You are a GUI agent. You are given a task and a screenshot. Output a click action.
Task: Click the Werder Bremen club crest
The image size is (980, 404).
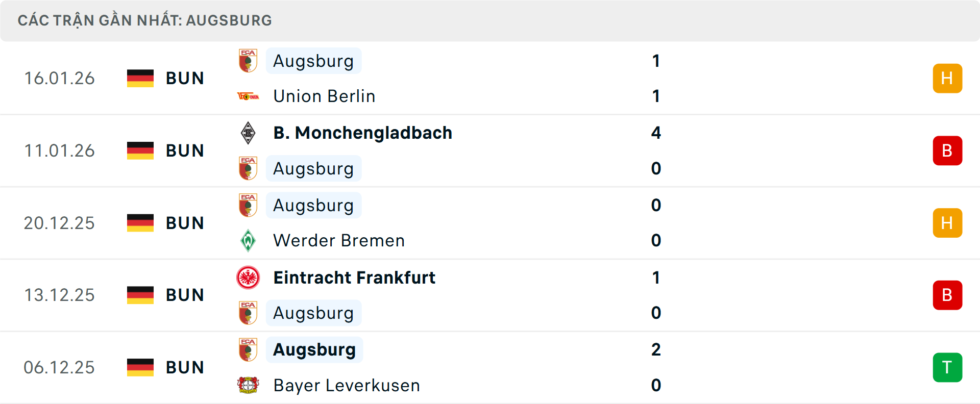pyautogui.click(x=248, y=241)
